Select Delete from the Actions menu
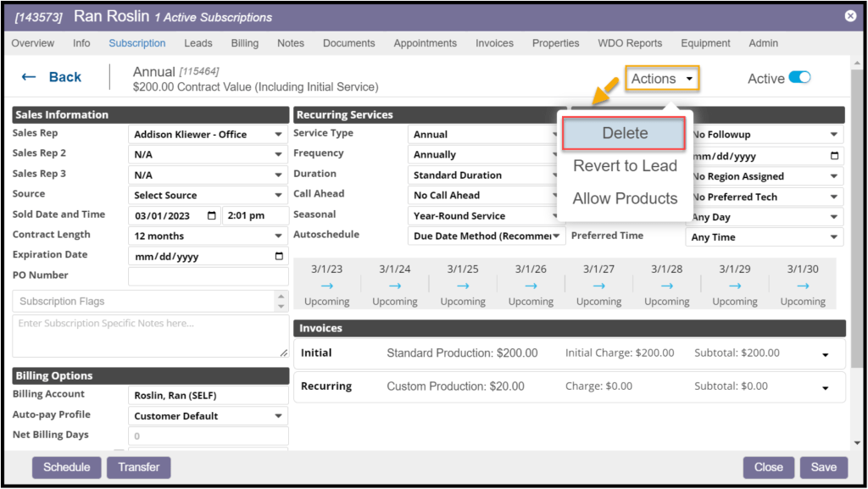Viewport: 868px width, 489px height. point(625,134)
